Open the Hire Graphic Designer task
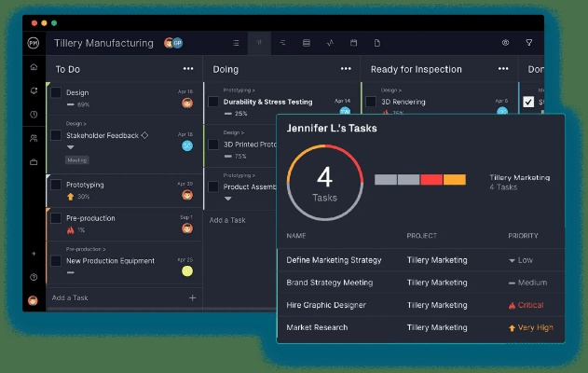588x373 pixels. click(326, 305)
